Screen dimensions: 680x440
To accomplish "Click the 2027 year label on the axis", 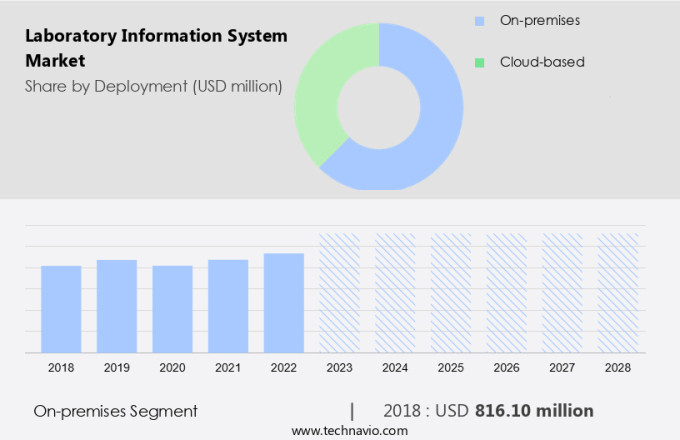I will point(562,368).
